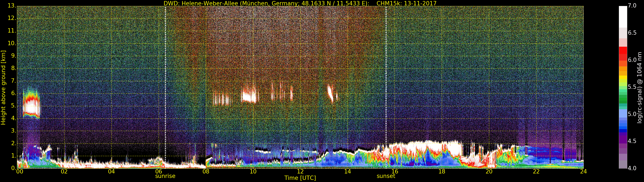Click the sunset label below the time axis
This screenshot has height=182, width=644.
pyautogui.click(x=386, y=176)
